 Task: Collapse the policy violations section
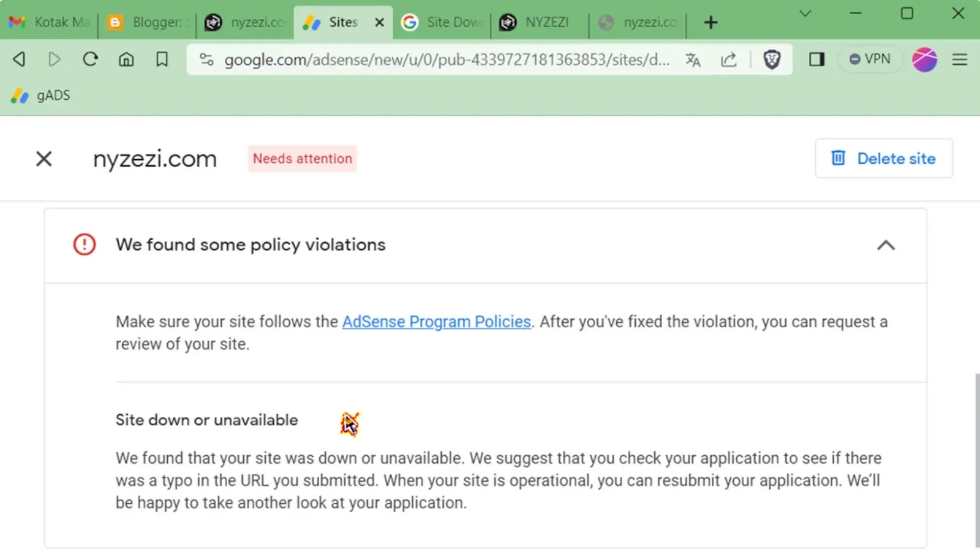[x=886, y=245]
